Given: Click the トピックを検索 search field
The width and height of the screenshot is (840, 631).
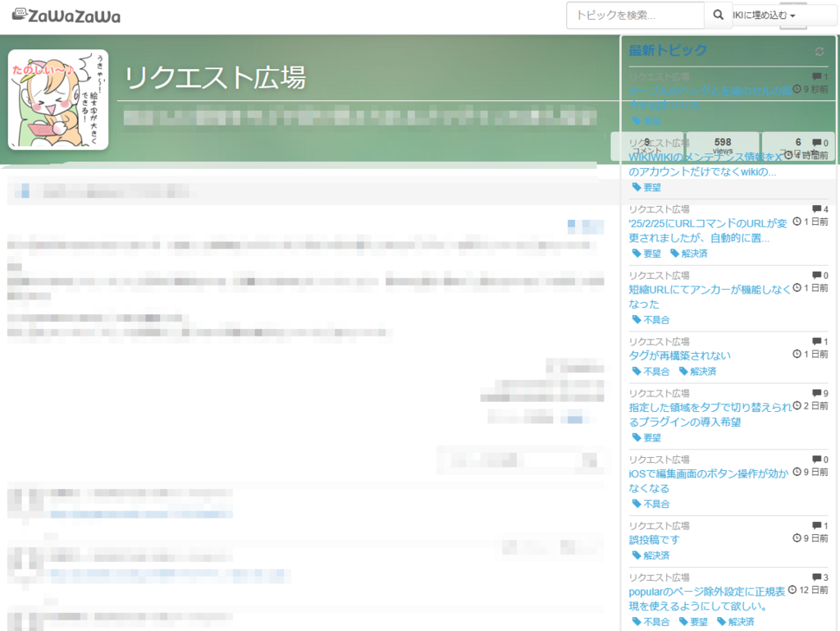Looking at the screenshot, I should [636, 16].
